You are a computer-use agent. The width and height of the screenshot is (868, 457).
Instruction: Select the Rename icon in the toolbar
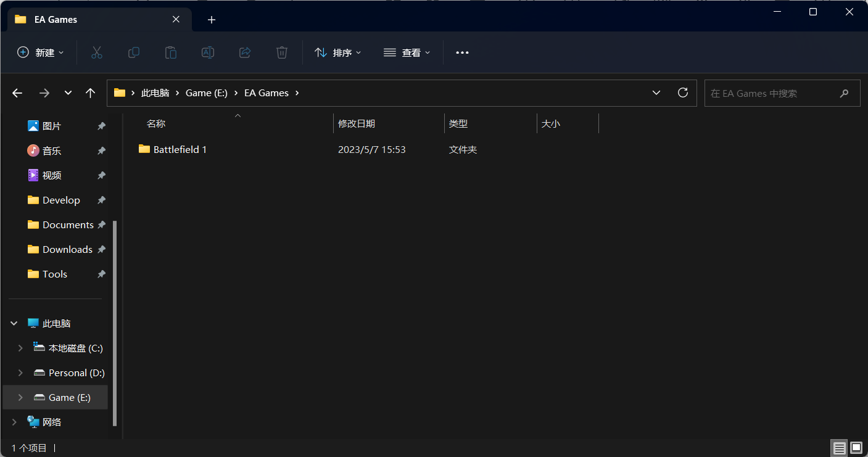pos(208,52)
